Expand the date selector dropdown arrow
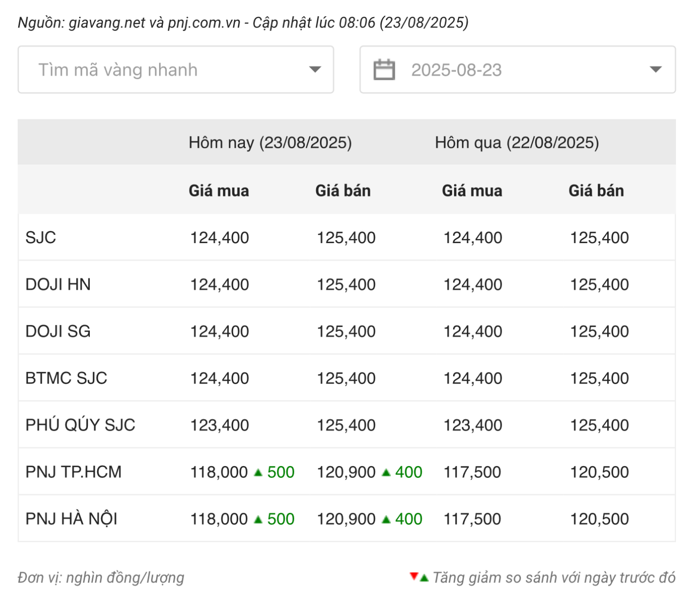 point(655,70)
